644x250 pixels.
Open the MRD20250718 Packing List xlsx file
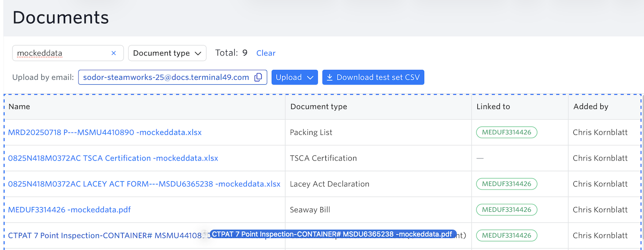pos(105,132)
